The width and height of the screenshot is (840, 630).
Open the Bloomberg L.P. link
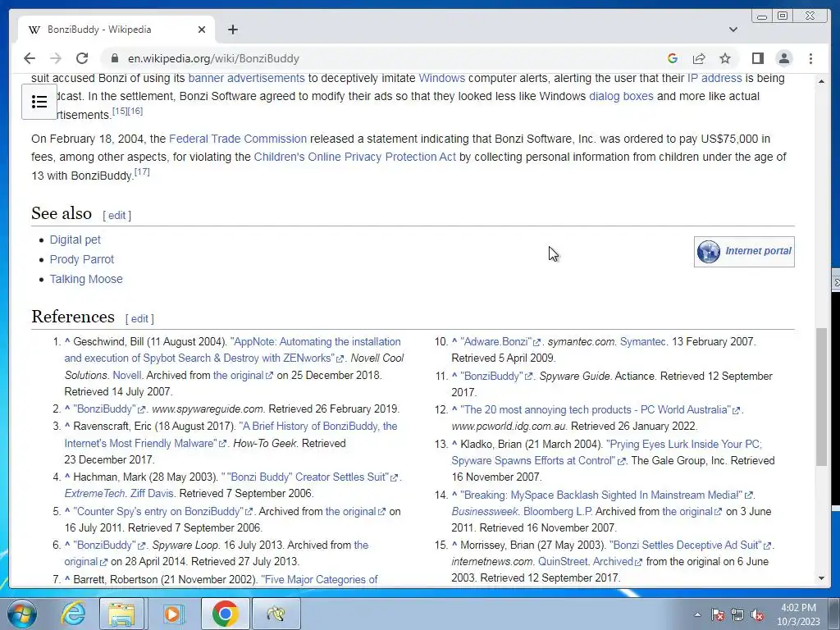558,512
